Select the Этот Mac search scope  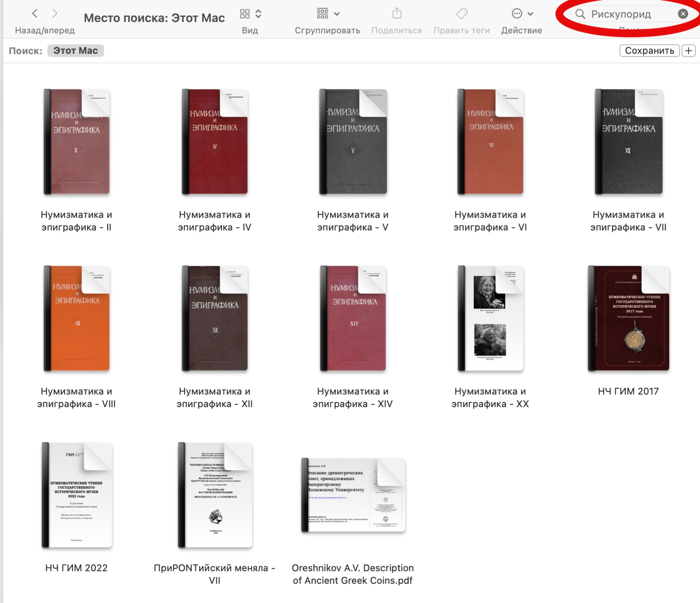tap(76, 51)
